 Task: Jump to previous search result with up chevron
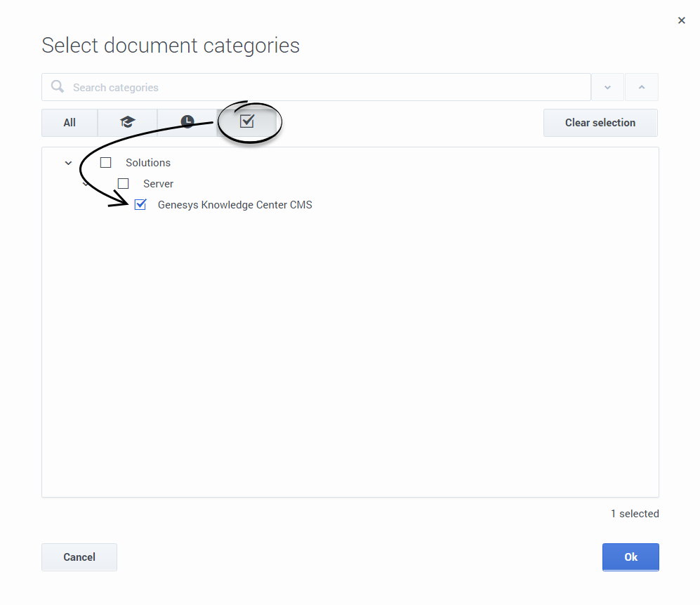(641, 87)
